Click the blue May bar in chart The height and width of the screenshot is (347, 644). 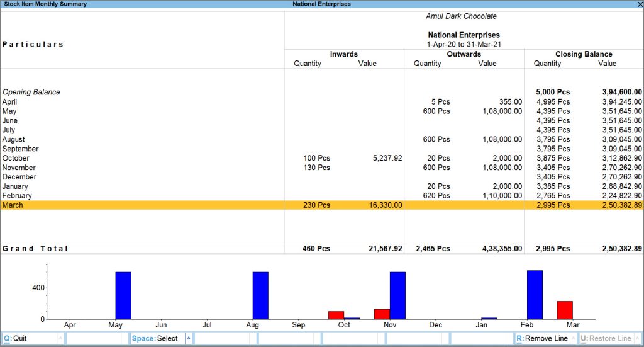pos(123,295)
